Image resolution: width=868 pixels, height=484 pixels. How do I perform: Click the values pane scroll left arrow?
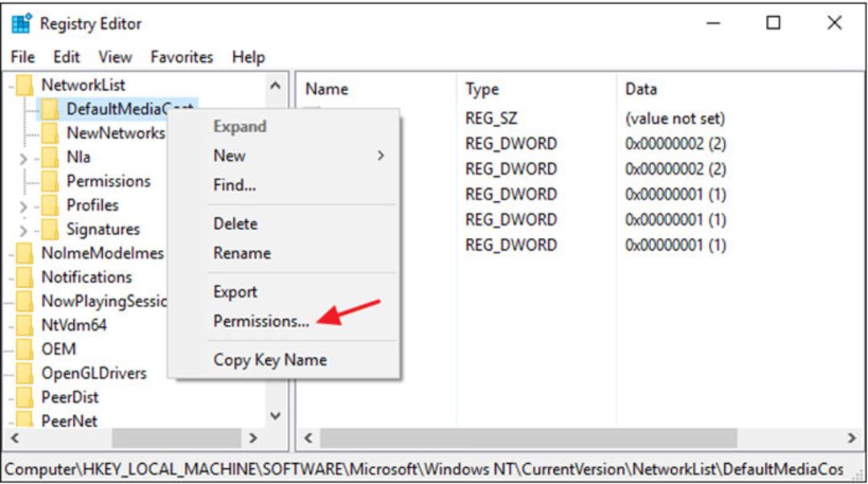tap(309, 438)
